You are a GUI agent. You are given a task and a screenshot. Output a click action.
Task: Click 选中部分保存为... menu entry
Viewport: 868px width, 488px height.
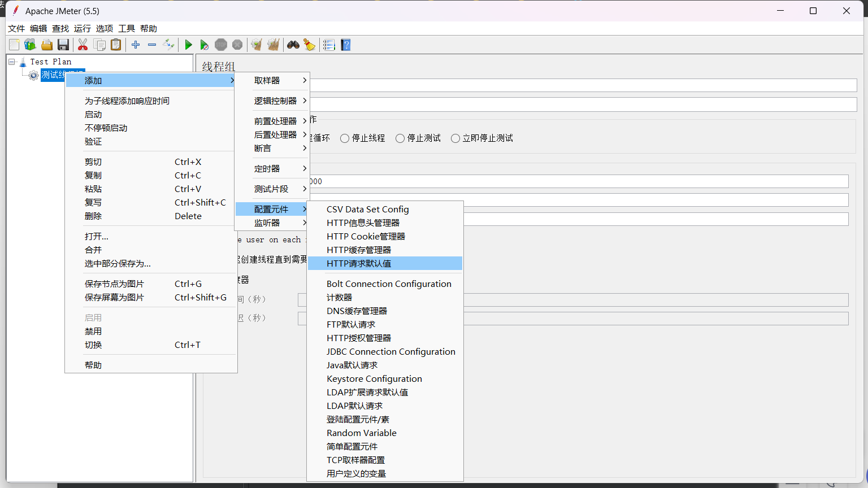tap(151, 264)
